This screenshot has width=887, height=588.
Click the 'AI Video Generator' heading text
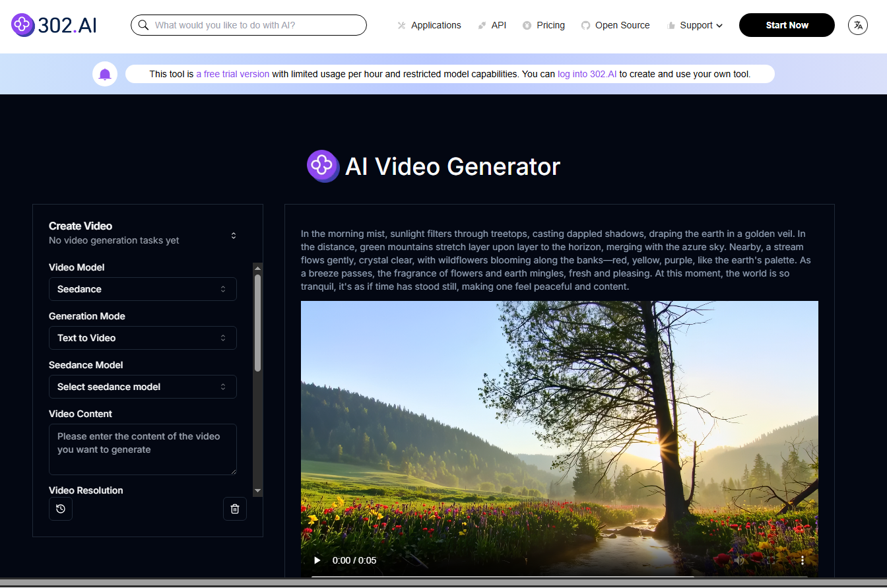pyautogui.click(x=453, y=166)
